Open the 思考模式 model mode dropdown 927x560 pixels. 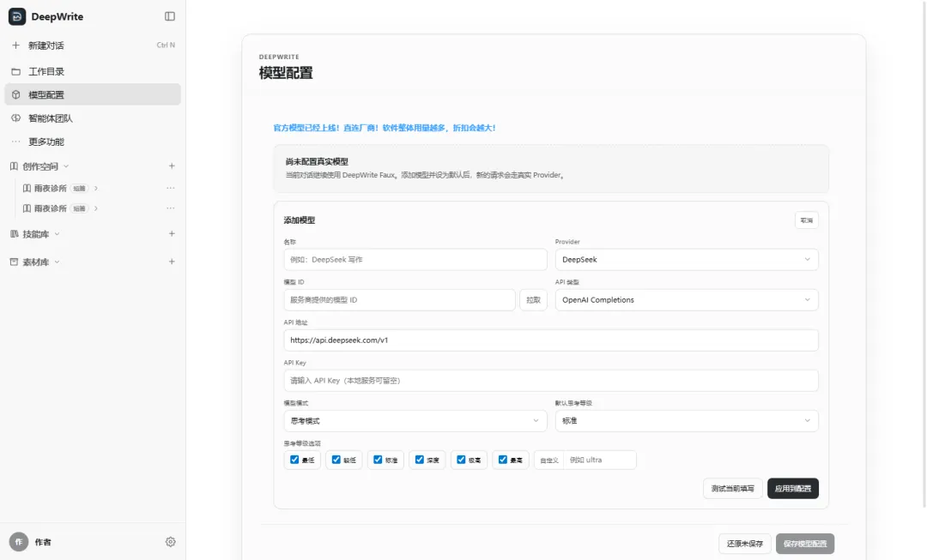point(415,420)
